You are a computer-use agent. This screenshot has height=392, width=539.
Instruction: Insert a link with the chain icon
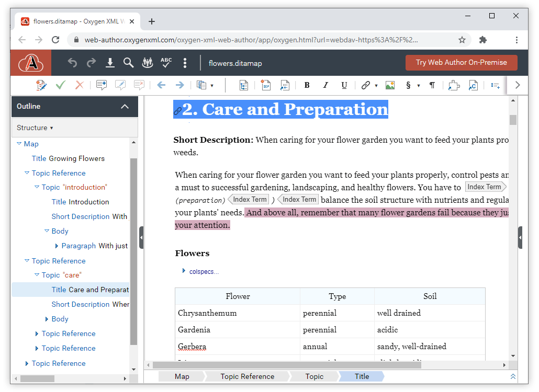pyautogui.click(x=366, y=85)
